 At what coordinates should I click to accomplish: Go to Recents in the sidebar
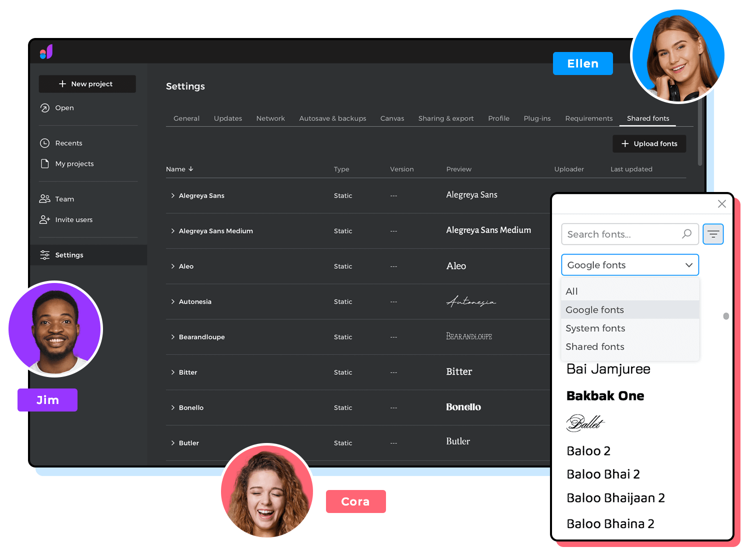(69, 143)
